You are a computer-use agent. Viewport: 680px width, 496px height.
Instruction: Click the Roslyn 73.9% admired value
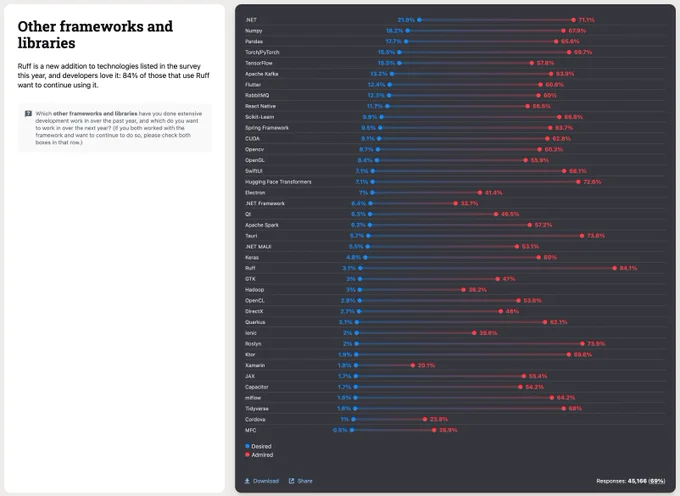pyautogui.click(x=597, y=344)
